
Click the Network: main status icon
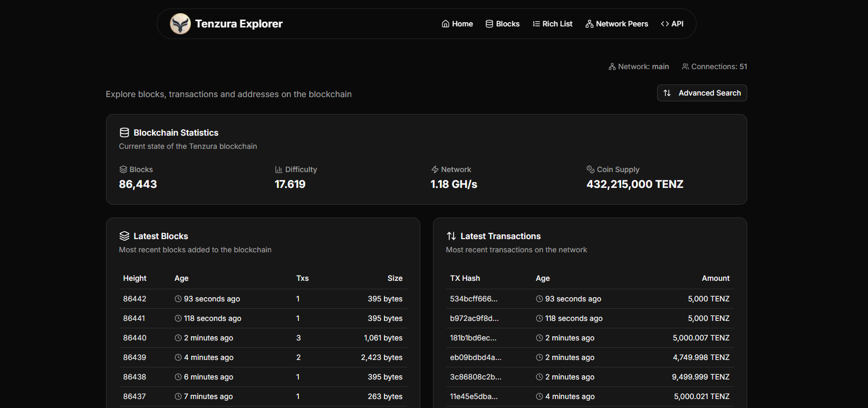point(612,67)
